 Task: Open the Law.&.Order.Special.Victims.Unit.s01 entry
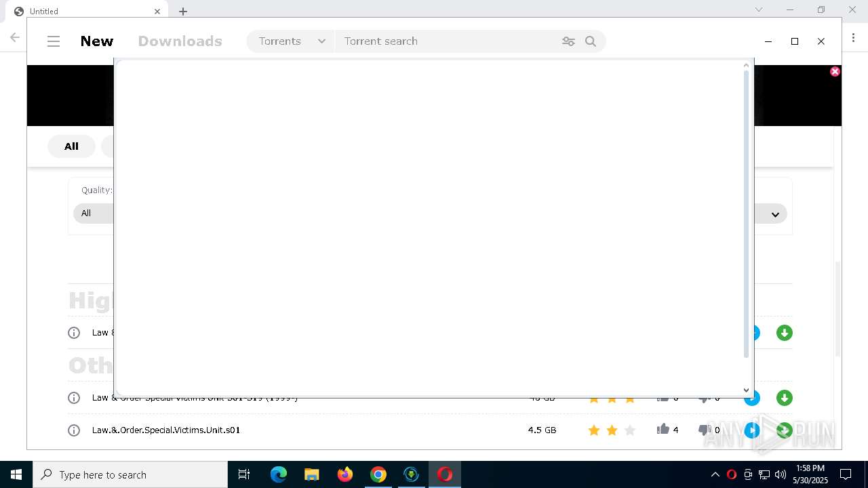pyautogui.click(x=166, y=430)
